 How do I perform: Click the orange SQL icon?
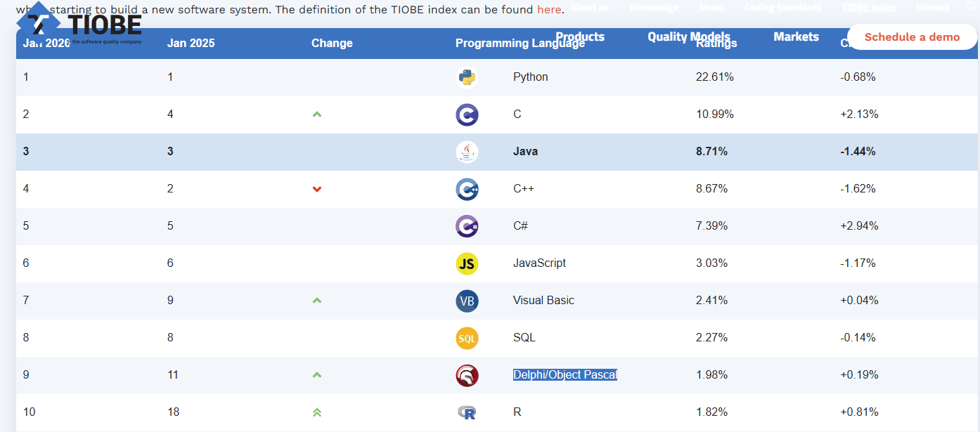pyautogui.click(x=467, y=338)
